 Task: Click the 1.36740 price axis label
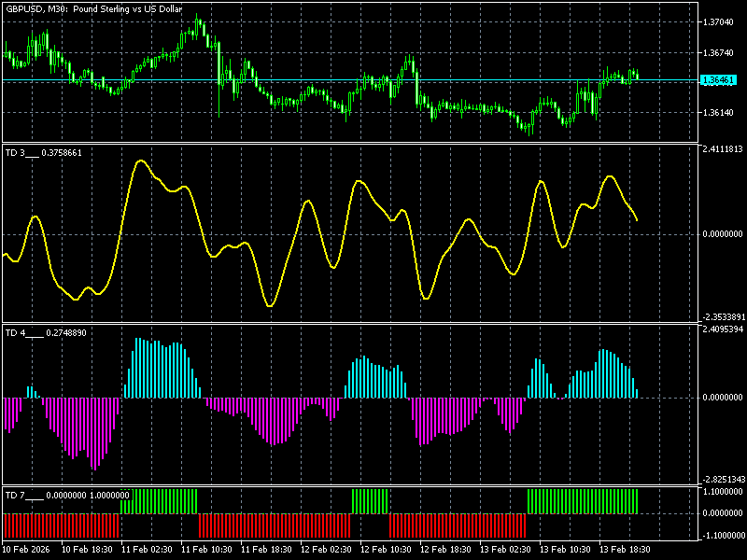point(718,53)
